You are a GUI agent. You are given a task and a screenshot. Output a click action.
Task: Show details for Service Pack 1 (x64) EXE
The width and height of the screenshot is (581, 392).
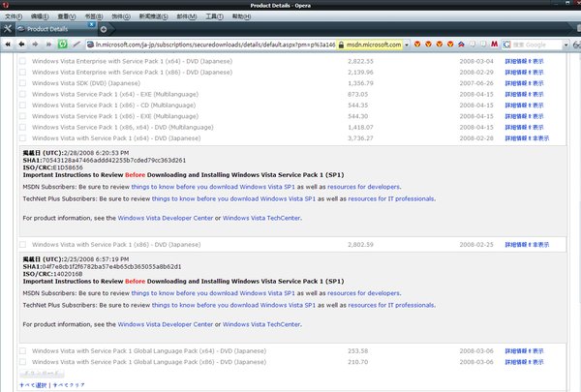pos(524,94)
